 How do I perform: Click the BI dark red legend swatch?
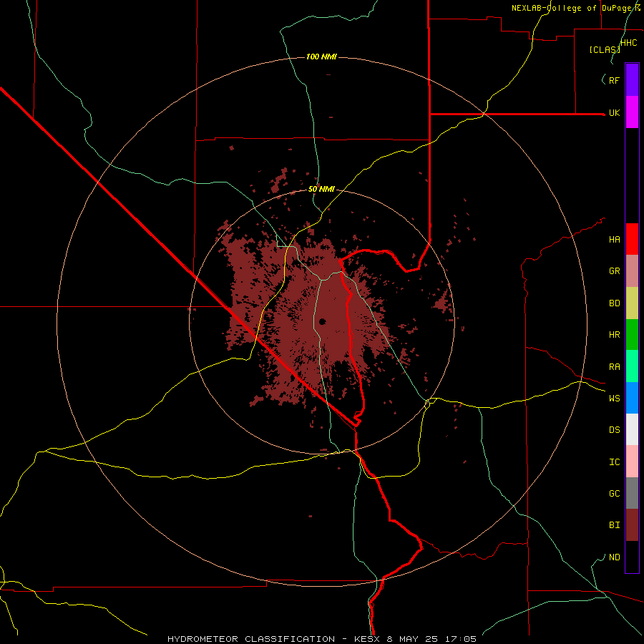[x=632, y=525]
